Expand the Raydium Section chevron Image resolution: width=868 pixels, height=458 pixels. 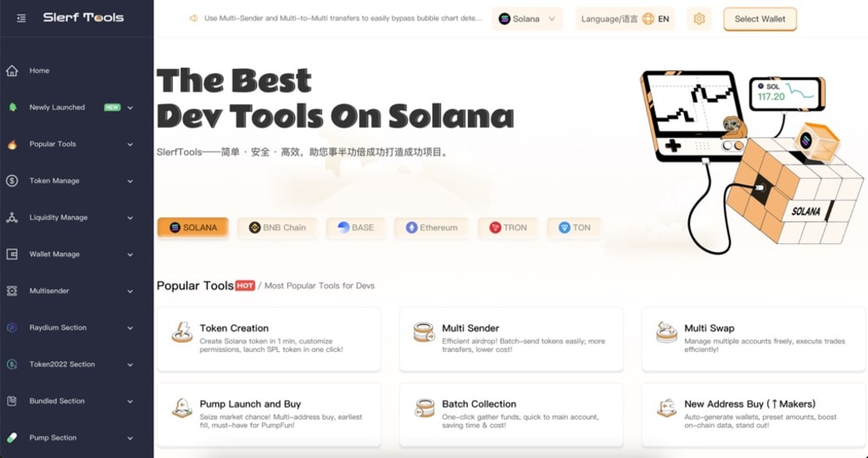pos(130,328)
